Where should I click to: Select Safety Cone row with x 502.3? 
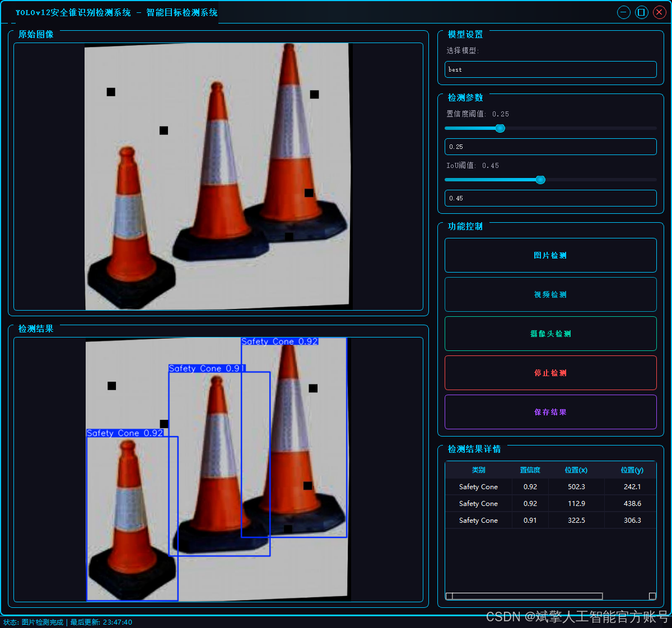pos(550,487)
